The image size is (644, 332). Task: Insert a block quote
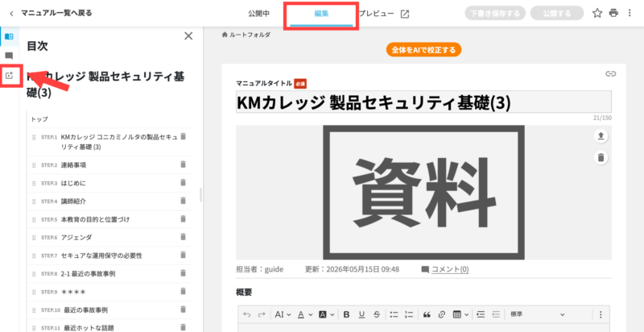[x=427, y=315]
